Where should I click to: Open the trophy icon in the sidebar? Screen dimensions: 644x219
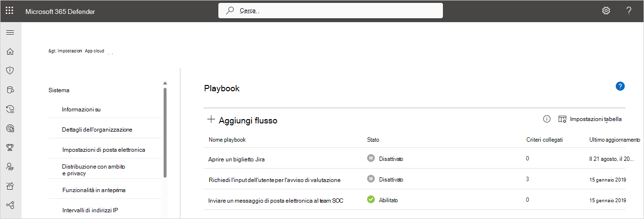[10, 147]
